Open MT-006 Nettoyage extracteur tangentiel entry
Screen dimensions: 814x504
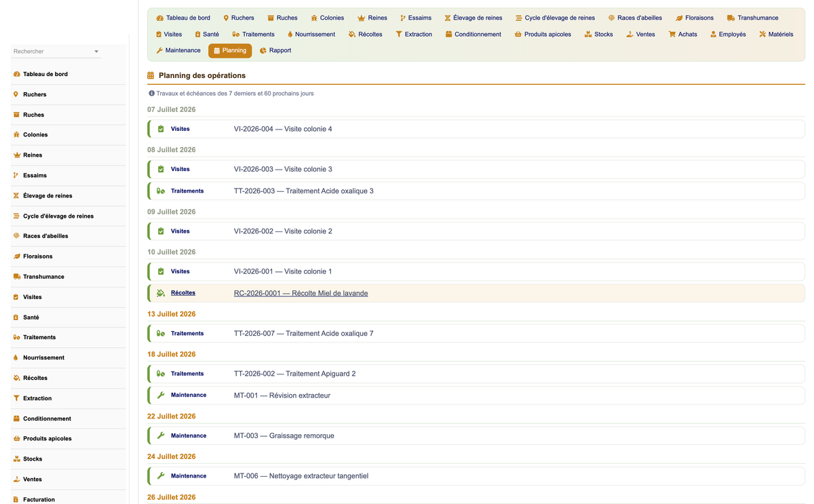tap(476, 476)
